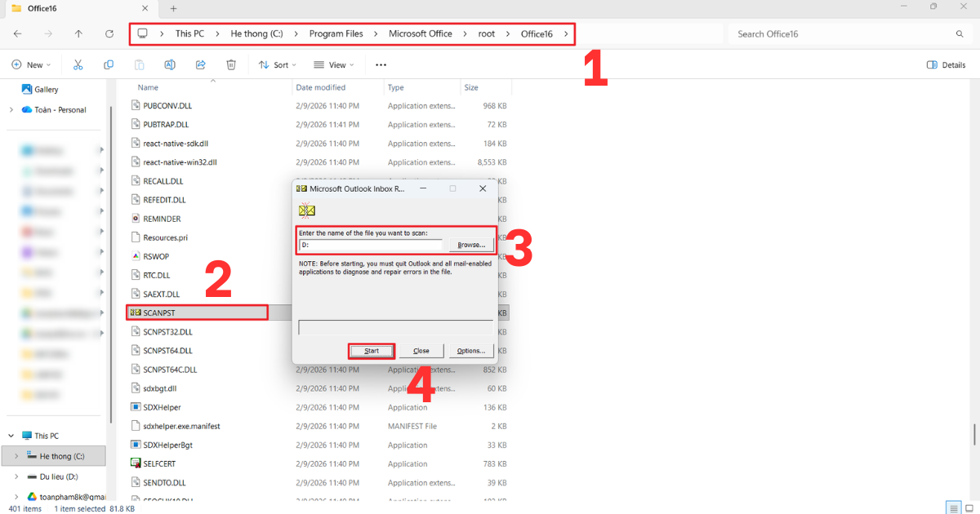Image resolution: width=980 pixels, height=514 pixels.
Task: Sort by the Name column header
Action: (148, 87)
